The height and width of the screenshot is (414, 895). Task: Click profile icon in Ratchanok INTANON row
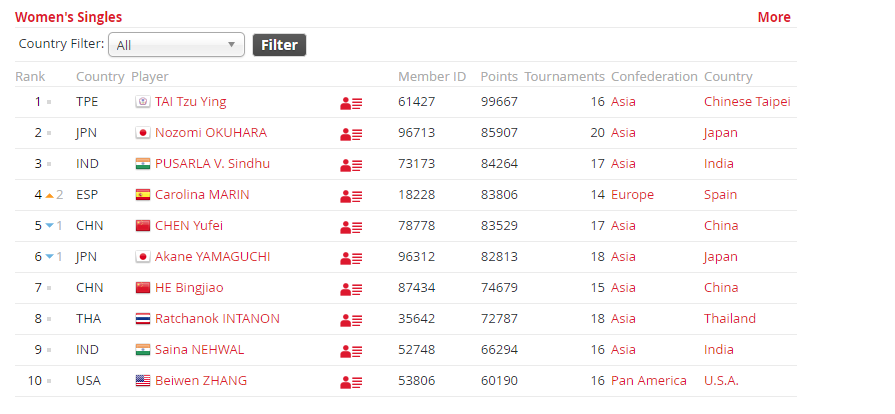point(351,320)
